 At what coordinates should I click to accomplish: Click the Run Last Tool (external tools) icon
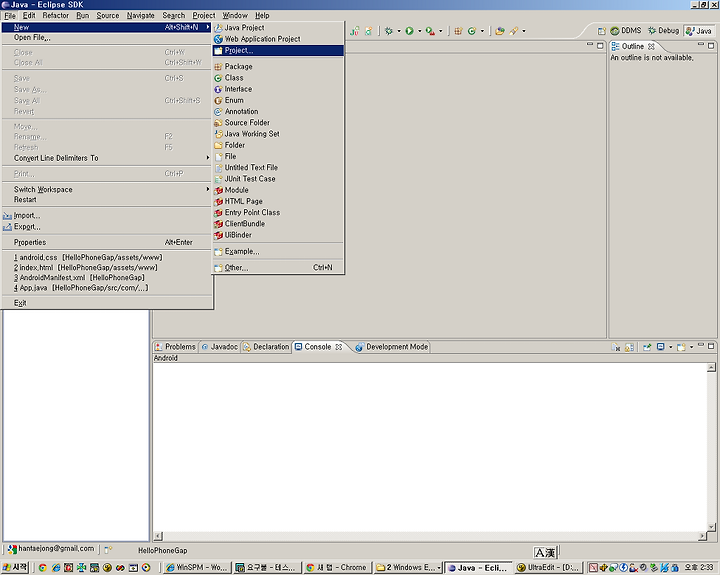(x=430, y=31)
